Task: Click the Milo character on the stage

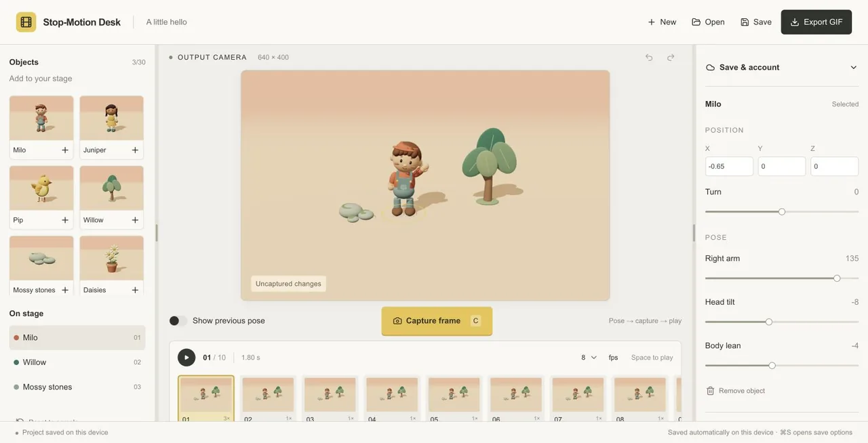Action: 406,179
